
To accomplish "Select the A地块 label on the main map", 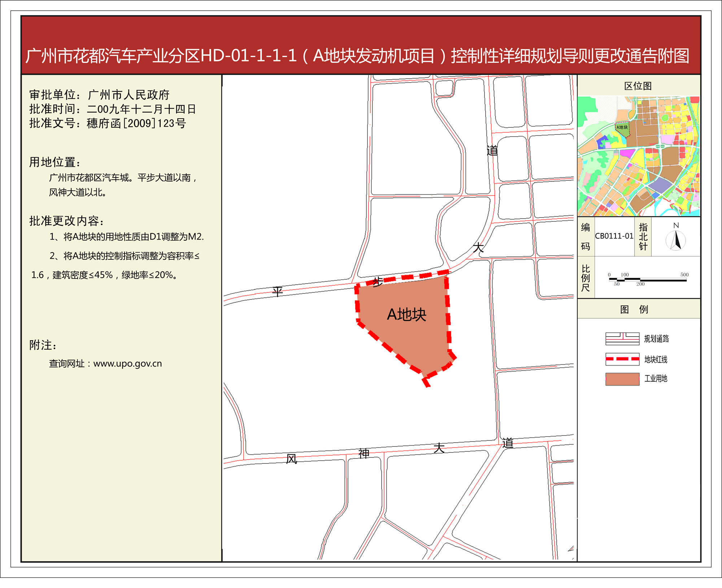I will pos(406,315).
